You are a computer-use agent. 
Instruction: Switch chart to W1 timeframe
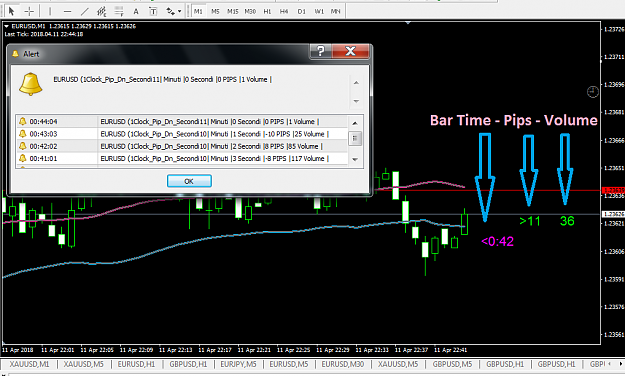pos(319,12)
